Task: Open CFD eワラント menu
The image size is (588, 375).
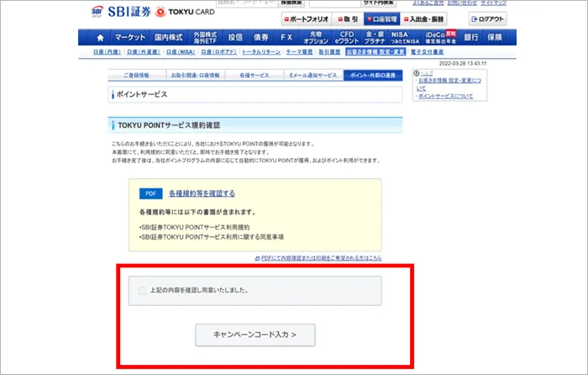Action: click(347, 37)
